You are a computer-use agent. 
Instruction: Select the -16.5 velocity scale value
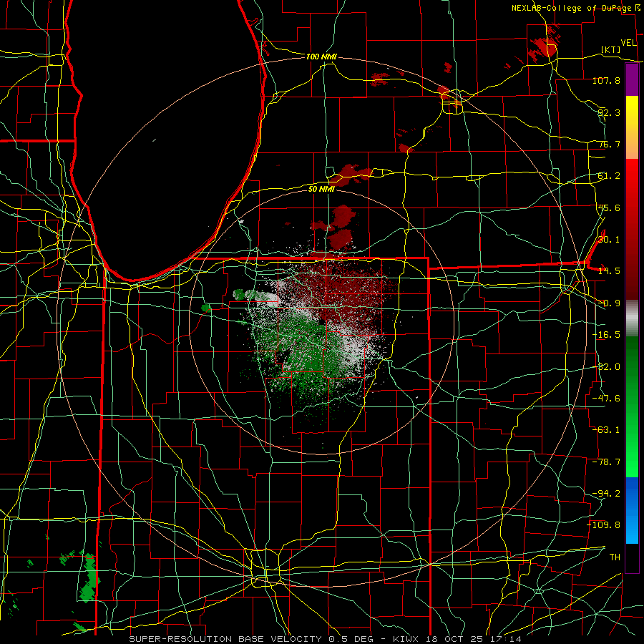606,335
